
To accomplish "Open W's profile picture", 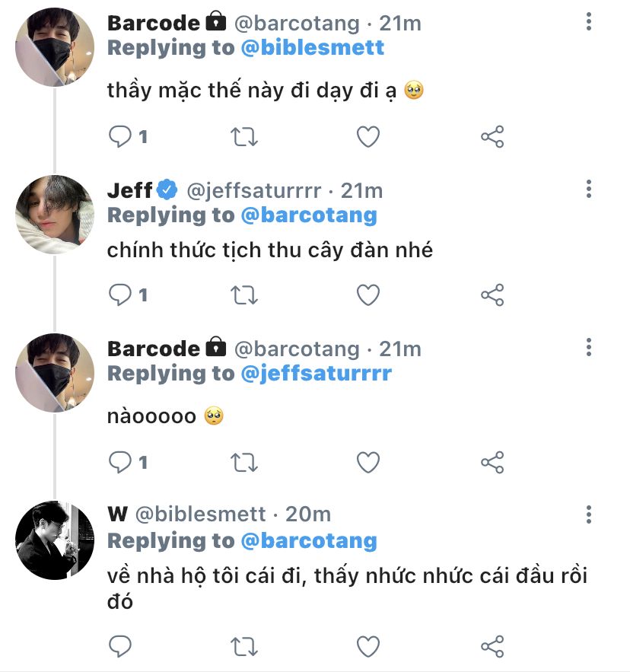I will pyautogui.click(x=55, y=540).
